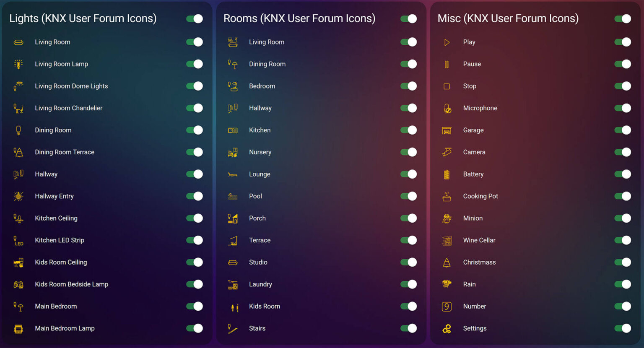
Task: Click the Christmass tree icon
Action: click(x=446, y=262)
